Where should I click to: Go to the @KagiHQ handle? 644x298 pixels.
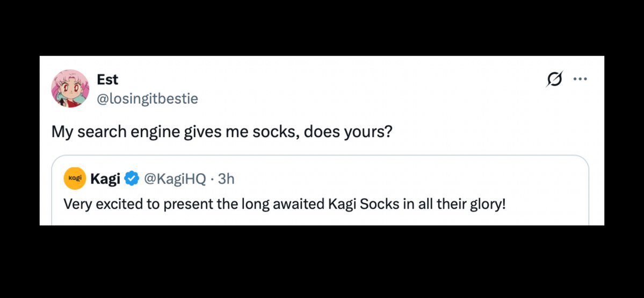point(175,179)
